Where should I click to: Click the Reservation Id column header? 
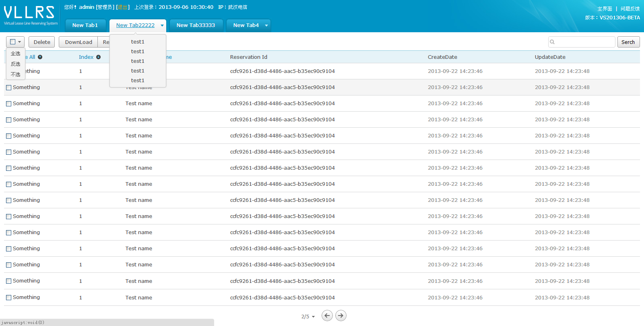pos(249,57)
